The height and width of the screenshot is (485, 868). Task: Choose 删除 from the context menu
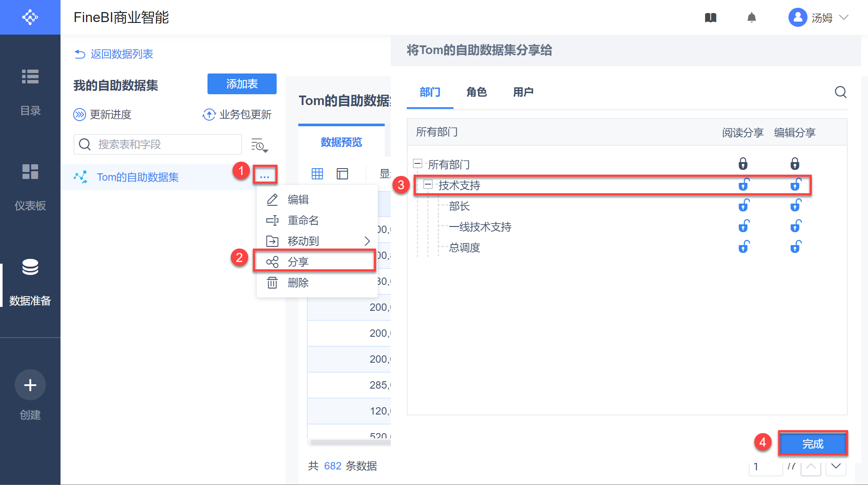coord(298,283)
